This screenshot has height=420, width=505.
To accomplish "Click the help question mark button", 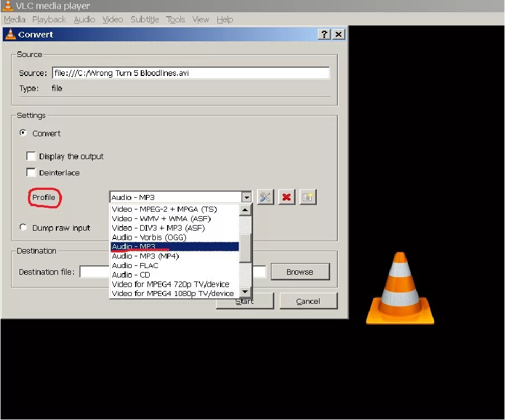I will tap(325, 34).
